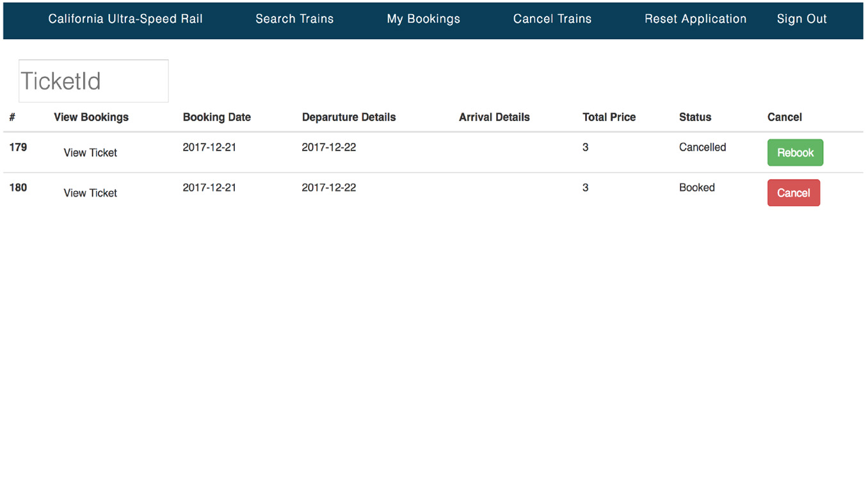Click the Cancel column header

(x=785, y=117)
